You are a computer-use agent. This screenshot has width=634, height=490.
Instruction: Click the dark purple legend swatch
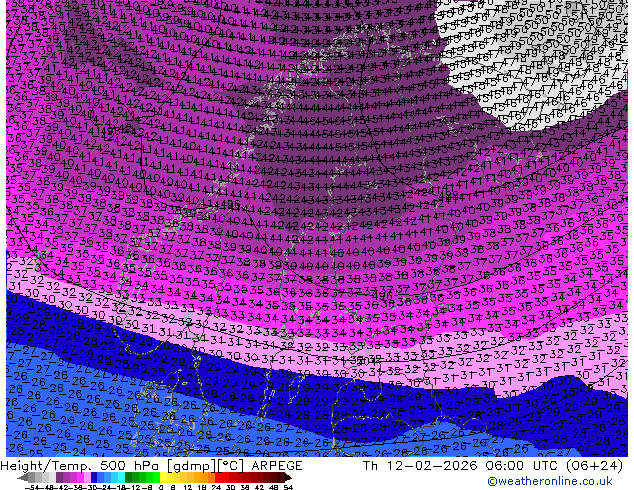59,477
